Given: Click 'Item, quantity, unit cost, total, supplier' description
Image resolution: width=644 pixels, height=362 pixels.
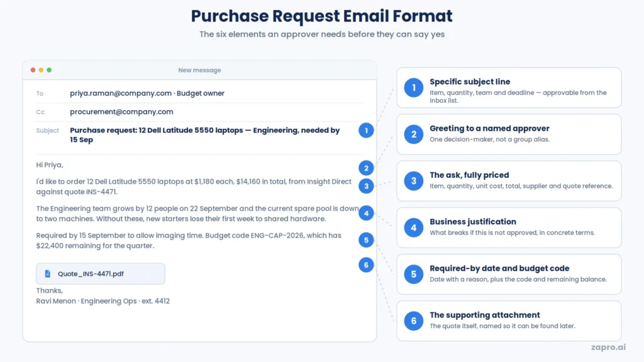Looking at the screenshot, I should [521, 186].
